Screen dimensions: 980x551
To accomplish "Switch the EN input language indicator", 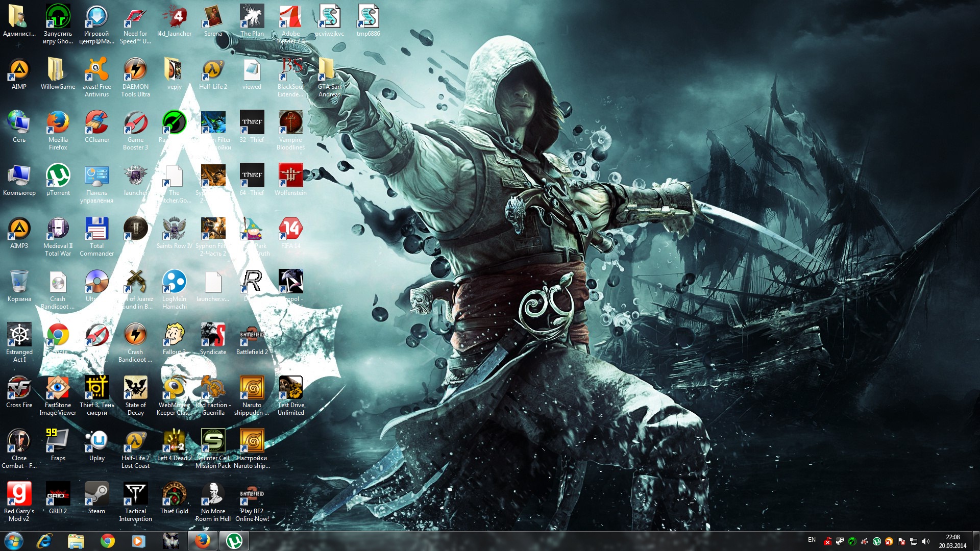I will pos(812,540).
